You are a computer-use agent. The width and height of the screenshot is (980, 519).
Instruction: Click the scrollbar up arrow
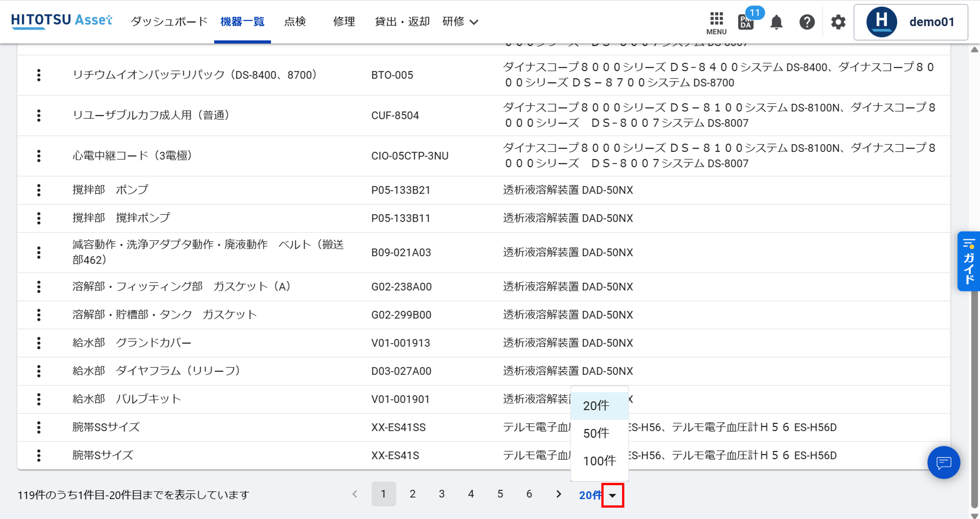point(974,49)
